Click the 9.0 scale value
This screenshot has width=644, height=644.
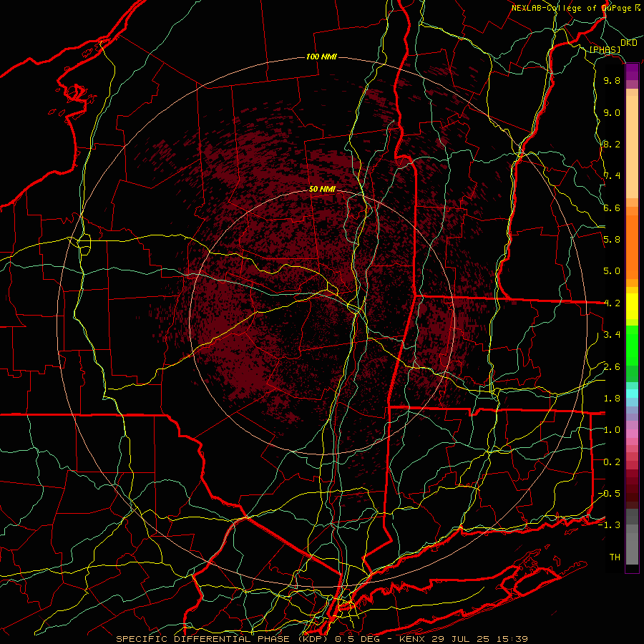(x=612, y=112)
